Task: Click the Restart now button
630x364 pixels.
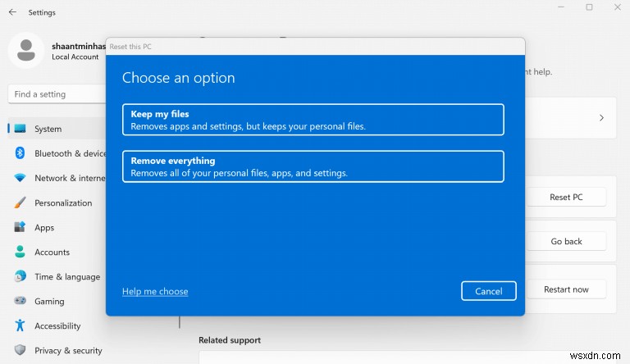Action: coord(566,289)
